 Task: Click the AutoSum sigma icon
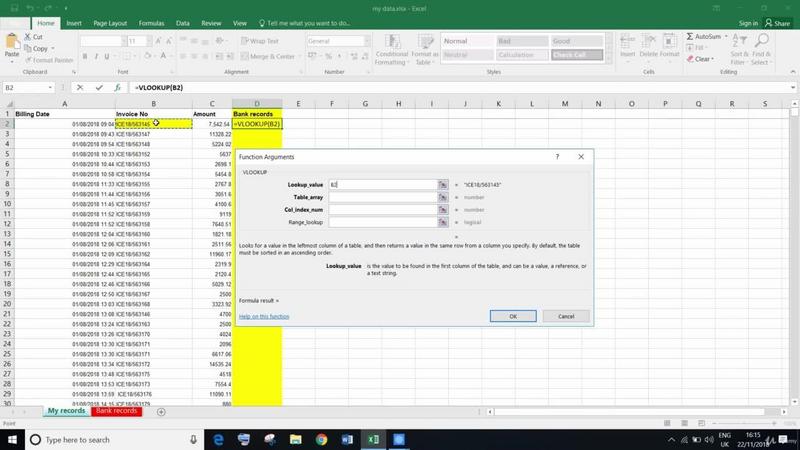pyautogui.click(x=690, y=37)
